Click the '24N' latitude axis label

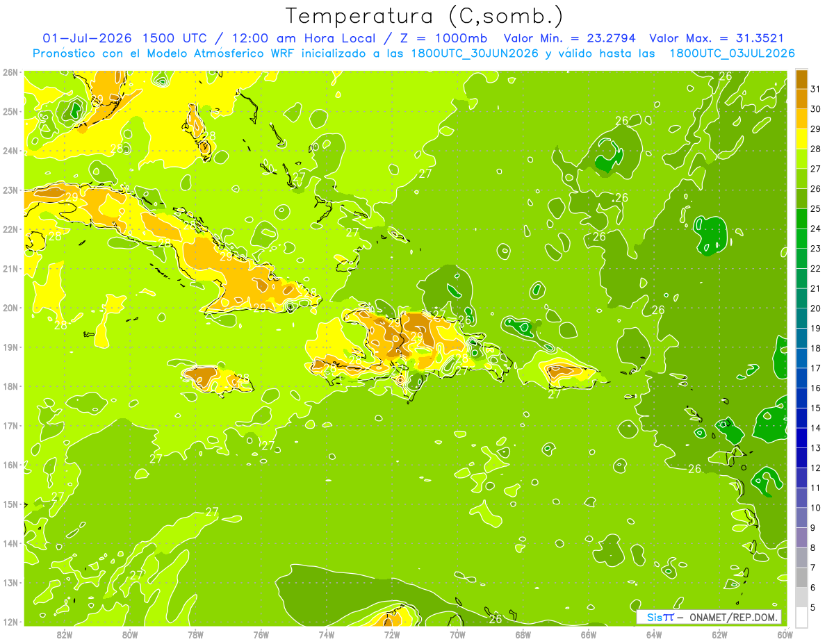point(10,151)
